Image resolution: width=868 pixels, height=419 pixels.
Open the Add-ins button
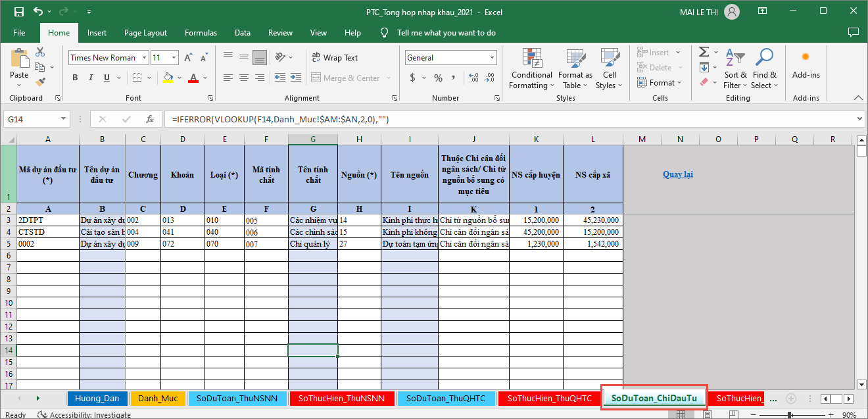click(806, 66)
